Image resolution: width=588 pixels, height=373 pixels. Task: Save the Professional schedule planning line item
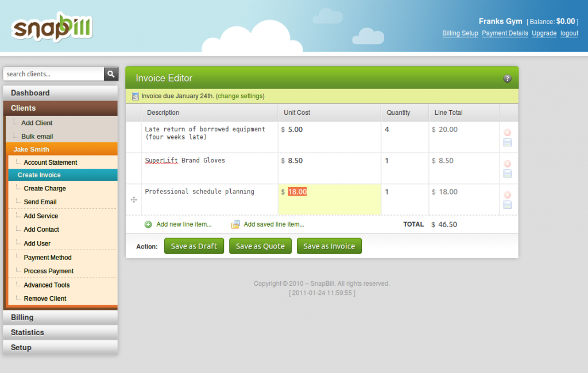(508, 205)
